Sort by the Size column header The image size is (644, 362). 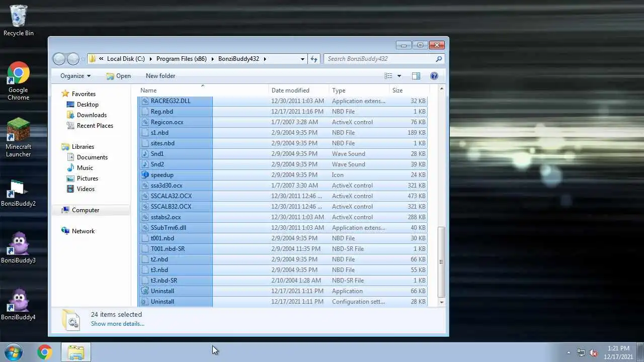tap(409, 90)
